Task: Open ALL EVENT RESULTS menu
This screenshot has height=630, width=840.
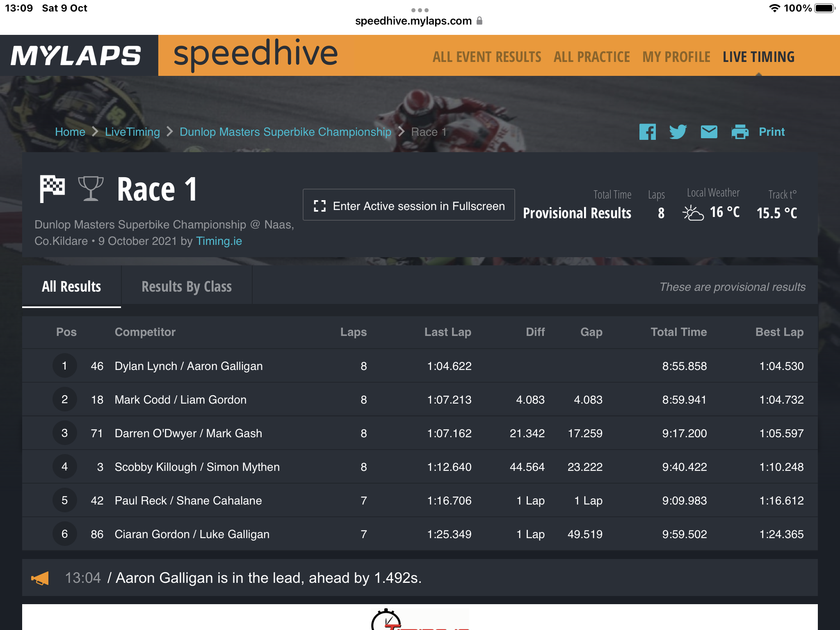Action: coord(487,57)
